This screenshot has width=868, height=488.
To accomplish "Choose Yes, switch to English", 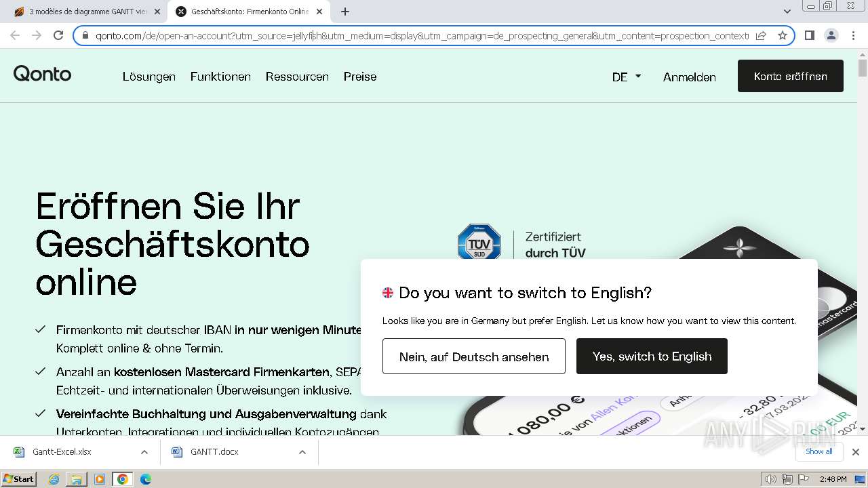I will click(x=652, y=357).
